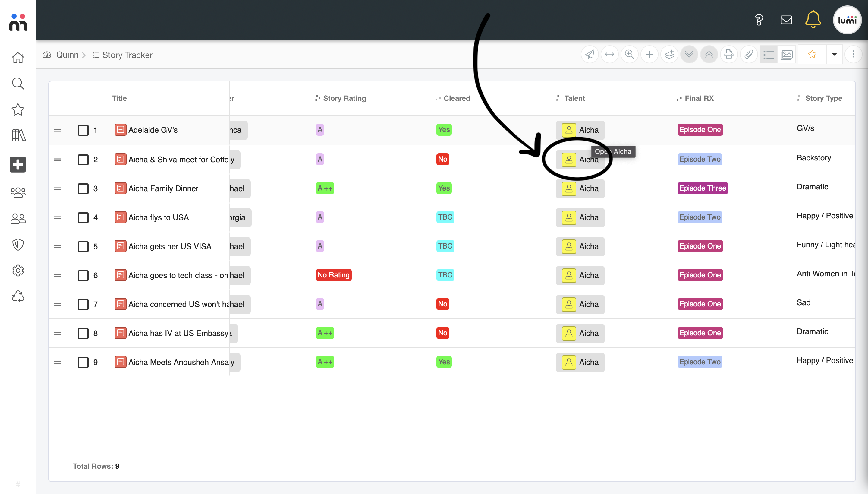868x494 pixels.
Task: Click the paper plane send icon
Action: tap(590, 55)
